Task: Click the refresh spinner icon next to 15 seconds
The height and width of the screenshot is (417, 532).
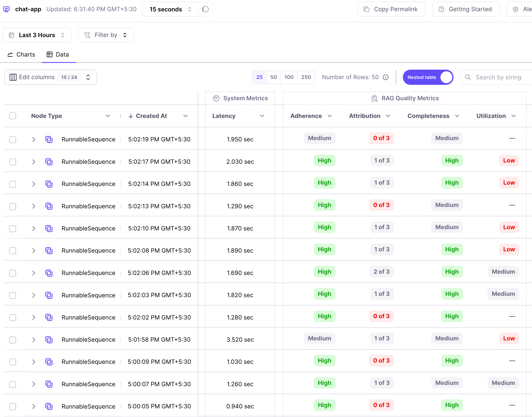Action: click(205, 9)
